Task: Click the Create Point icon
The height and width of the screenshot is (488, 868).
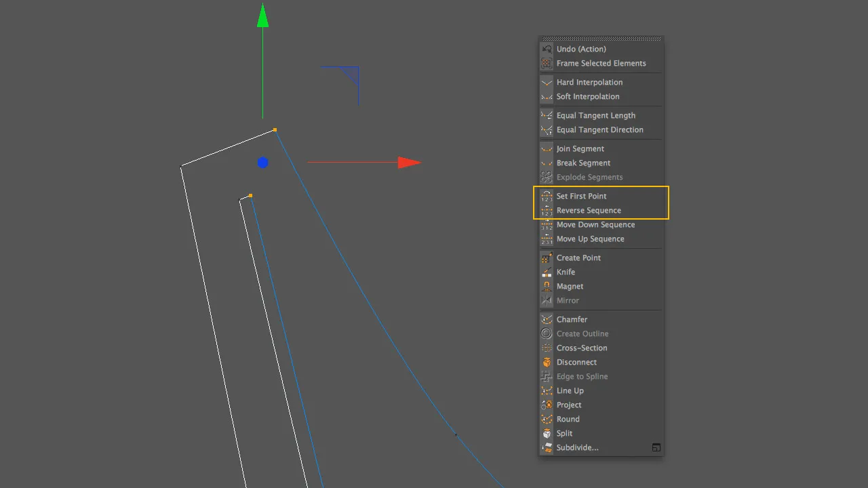Action: (547, 258)
